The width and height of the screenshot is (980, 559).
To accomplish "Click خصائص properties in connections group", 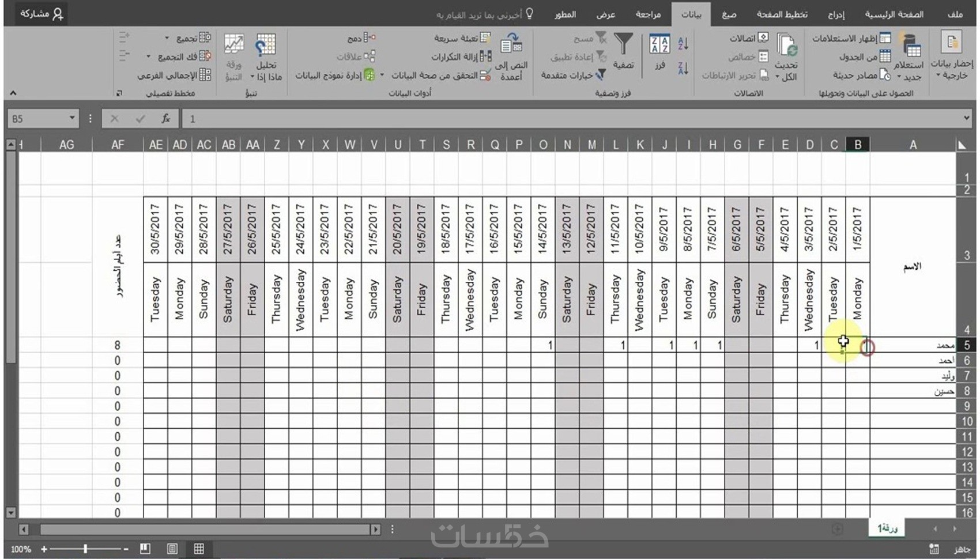I will 748,56.
